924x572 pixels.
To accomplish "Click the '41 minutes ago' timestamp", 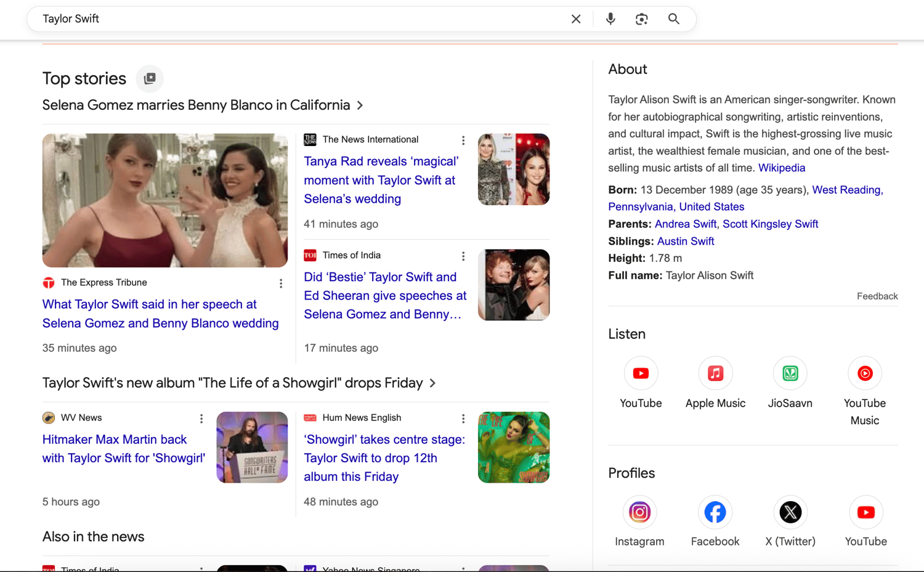I will pyautogui.click(x=341, y=224).
